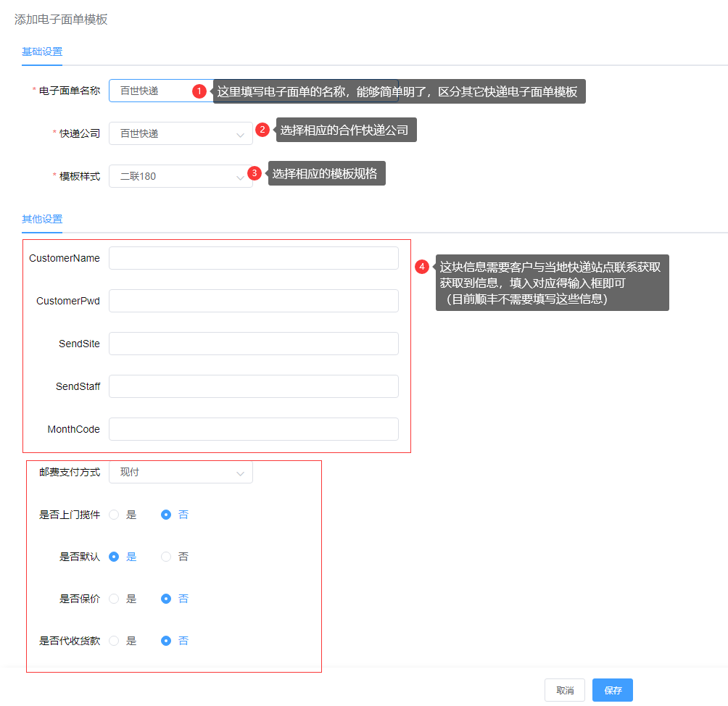728x706 pixels.
Task: Click the 取消 button
Action: click(x=565, y=690)
